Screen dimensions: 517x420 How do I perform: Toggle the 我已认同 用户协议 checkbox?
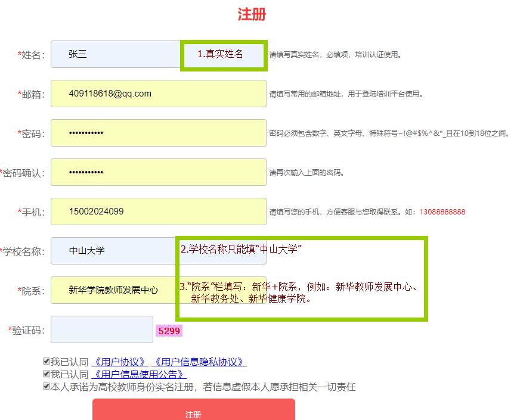[47, 362]
